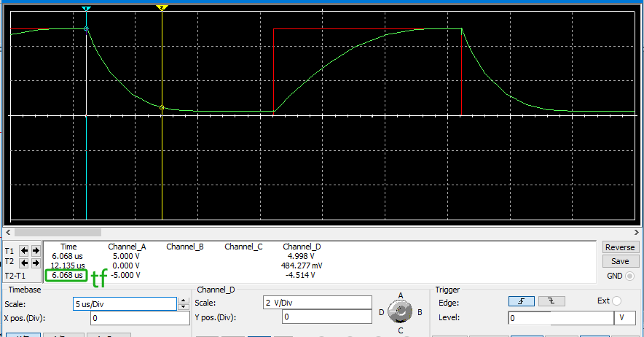Set trigger to rising edge
This screenshot has width=644, height=337.
click(521, 301)
